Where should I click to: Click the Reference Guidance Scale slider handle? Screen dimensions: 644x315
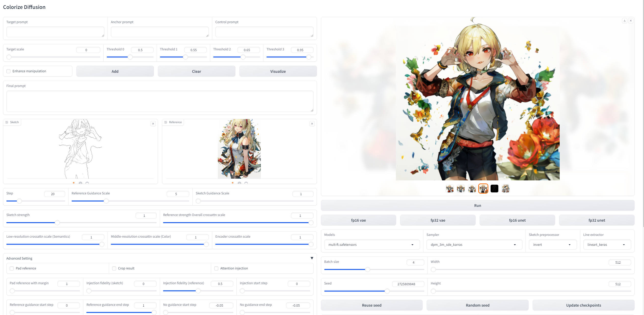pyautogui.click(x=106, y=201)
